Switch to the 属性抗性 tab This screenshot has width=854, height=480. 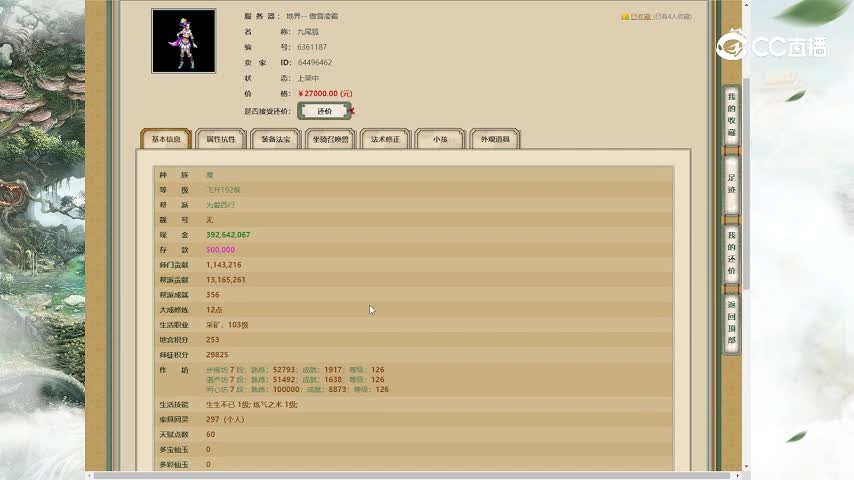click(221, 140)
